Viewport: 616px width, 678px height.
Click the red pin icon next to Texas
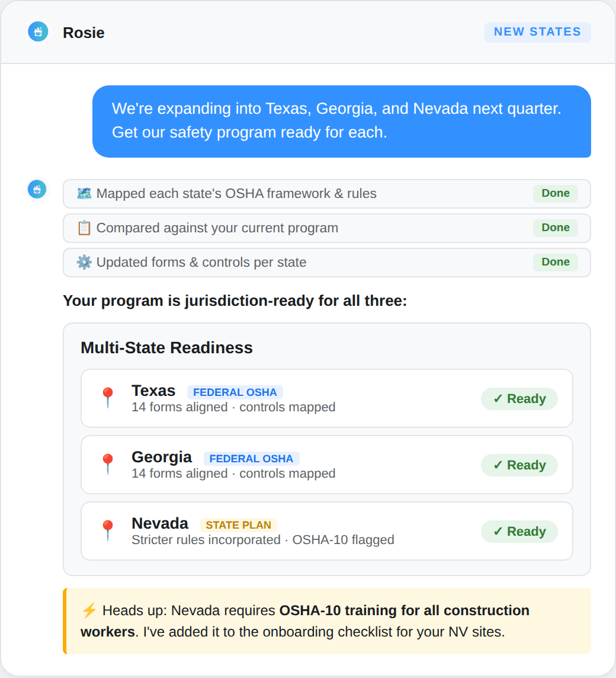pyautogui.click(x=108, y=398)
